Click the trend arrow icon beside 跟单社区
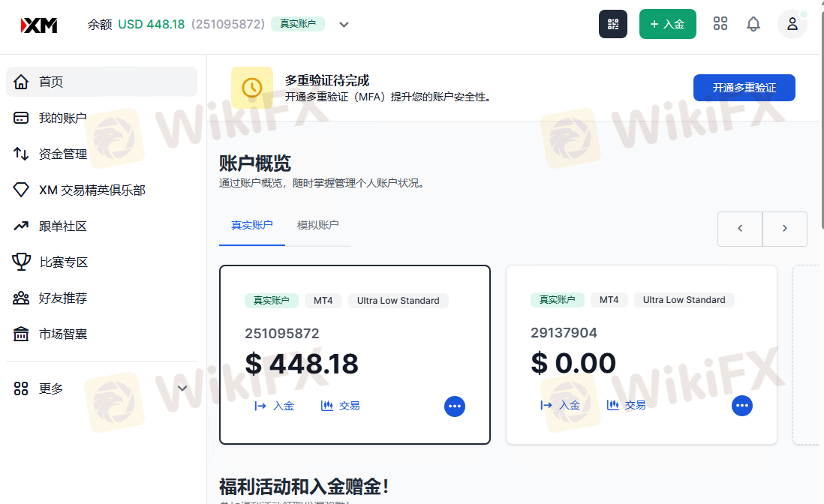Screen dimensions: 824x504 coord(21,226)
